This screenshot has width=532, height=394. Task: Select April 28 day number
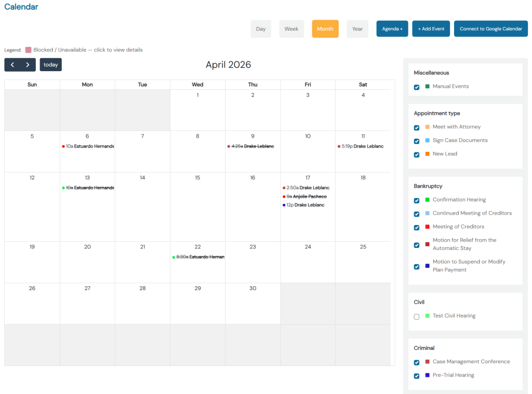[x=142, y=288]
